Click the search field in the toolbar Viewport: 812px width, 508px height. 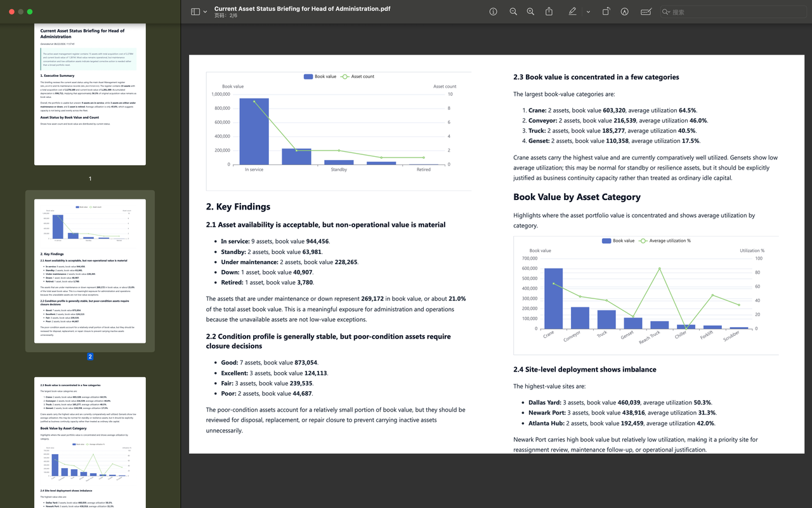click(x=735, y=11)
